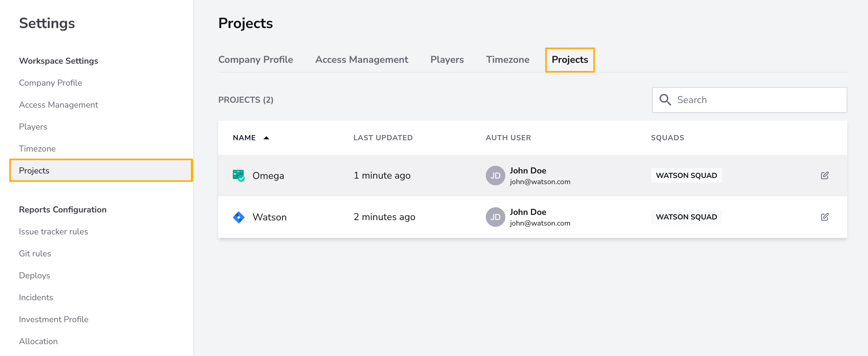Click the JD avatar in Omega row
Viewport: 868px width, 356px height.
pyautogui.click(x=495, y=175)
